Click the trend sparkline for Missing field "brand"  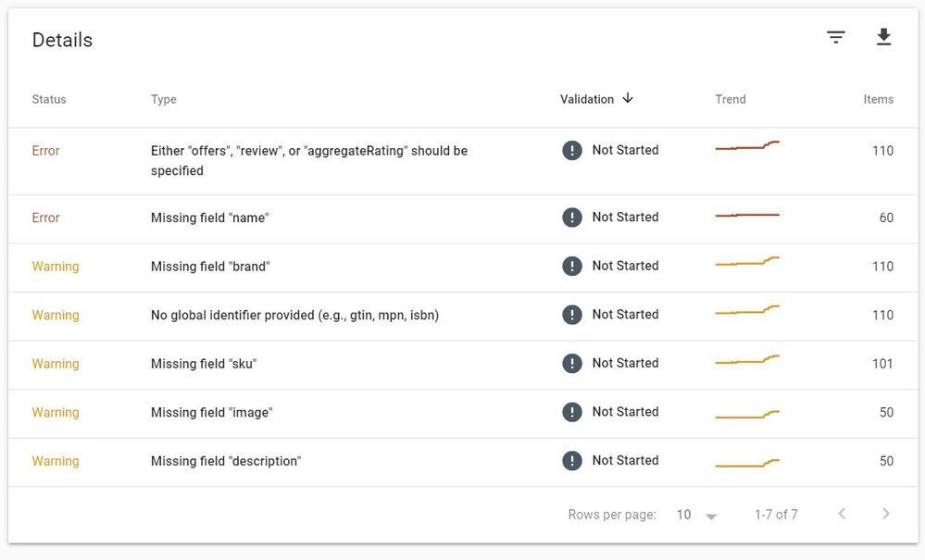pyautogui.click(x=747, y=263)
